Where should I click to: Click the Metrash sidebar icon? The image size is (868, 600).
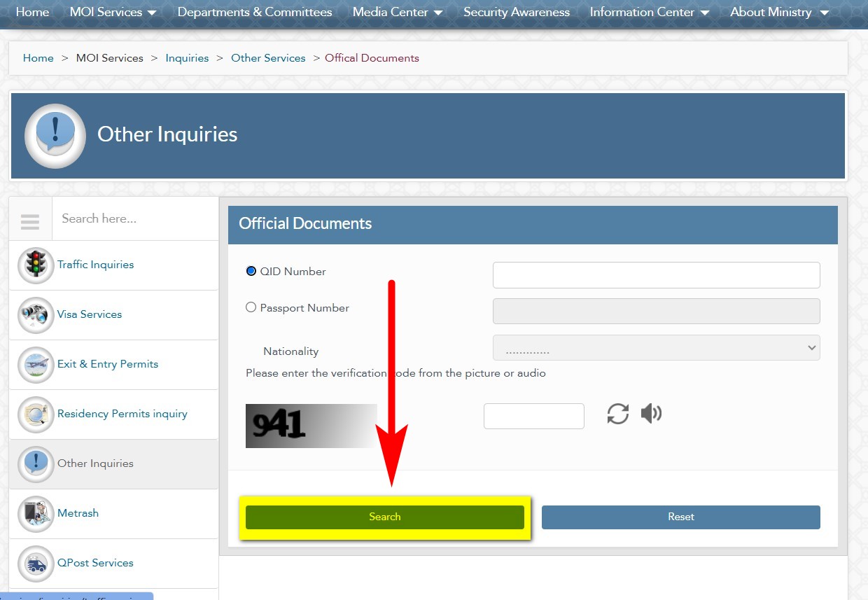(36, 514)
